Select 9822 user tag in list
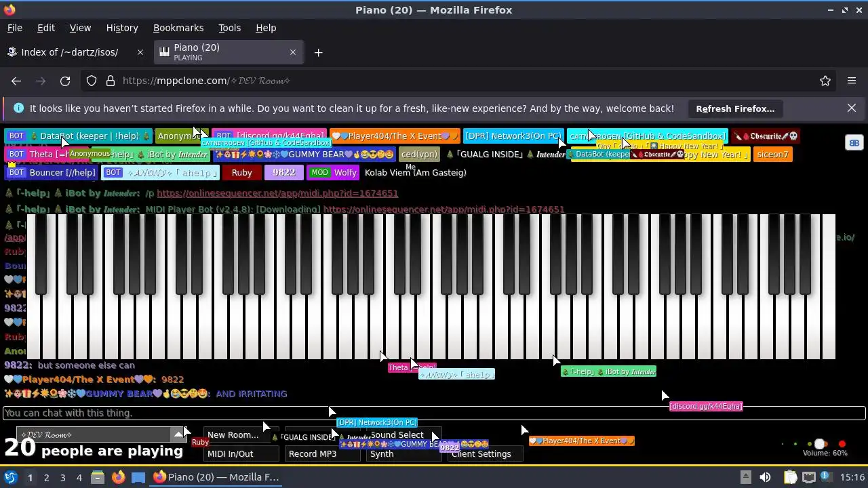This screenshot has height=488, width=868. click(284, 173)
